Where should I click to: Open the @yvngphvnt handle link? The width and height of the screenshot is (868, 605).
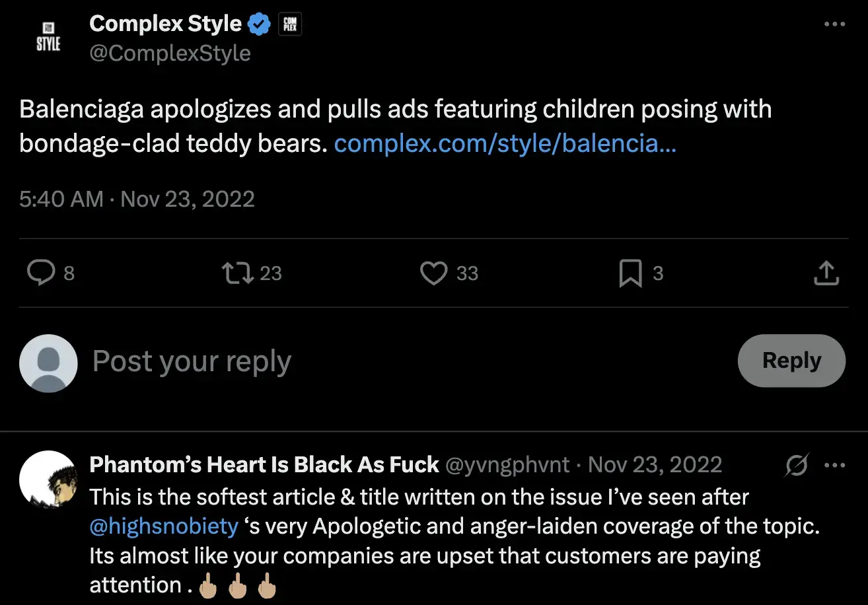pos(507,465)
